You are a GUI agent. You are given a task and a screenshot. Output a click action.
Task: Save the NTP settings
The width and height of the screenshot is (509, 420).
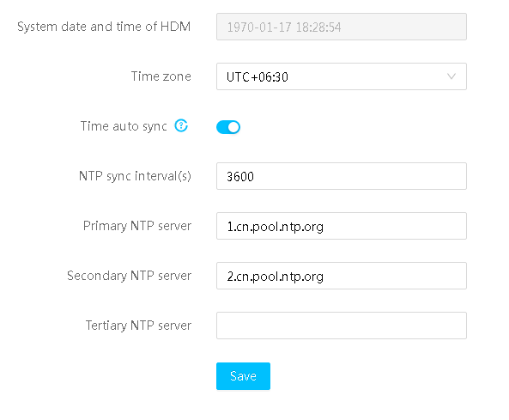pos(243,376)
